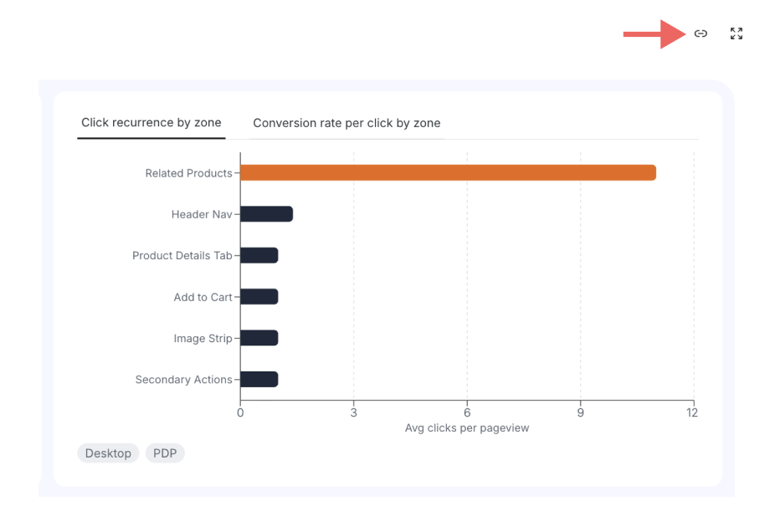Click the Product Details Tab label
This screenshot has width=765, height=532.
click(x=182, y=255)
